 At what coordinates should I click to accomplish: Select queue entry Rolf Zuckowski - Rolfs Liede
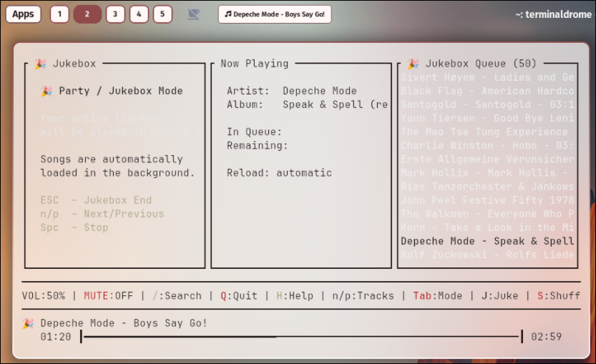487,255
